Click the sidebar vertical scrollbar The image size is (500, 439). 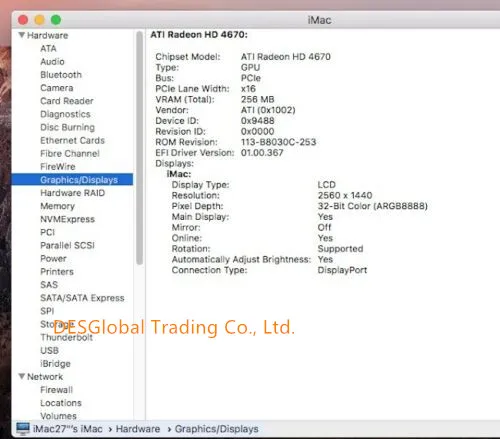click(140, 148)
